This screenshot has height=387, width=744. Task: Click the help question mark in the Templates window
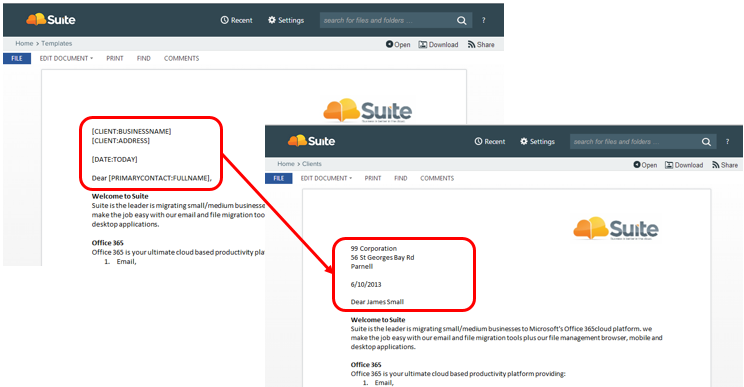click(x=484, y=20)
